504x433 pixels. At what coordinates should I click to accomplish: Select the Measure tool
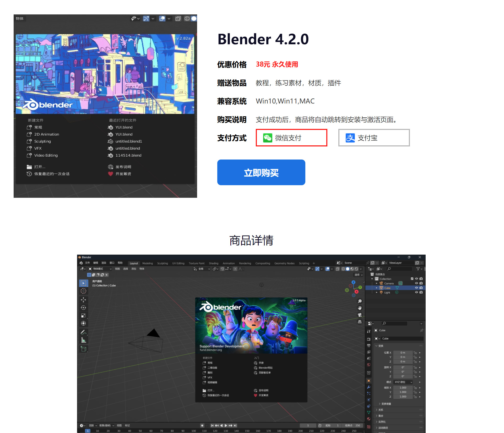(84, 340)
